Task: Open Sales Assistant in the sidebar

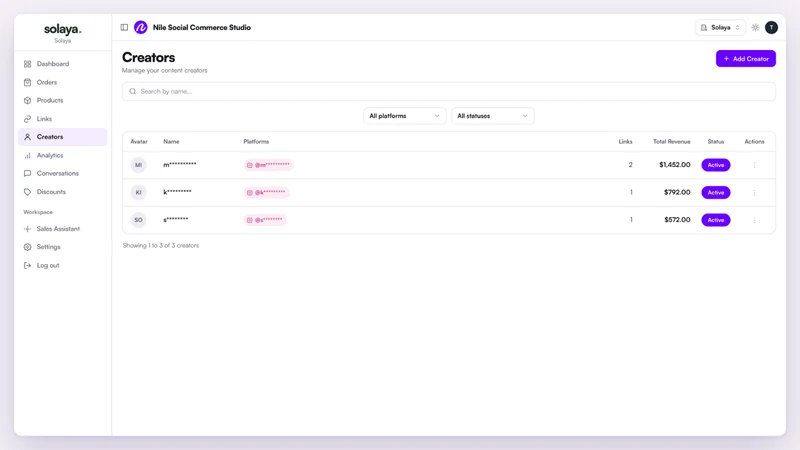Action: (x=62, y=229)
